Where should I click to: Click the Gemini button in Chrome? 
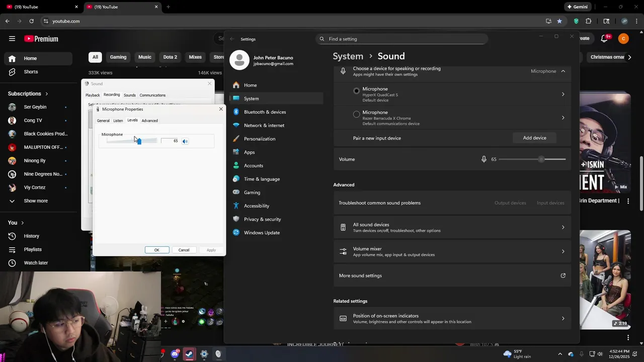pos(577,7)
